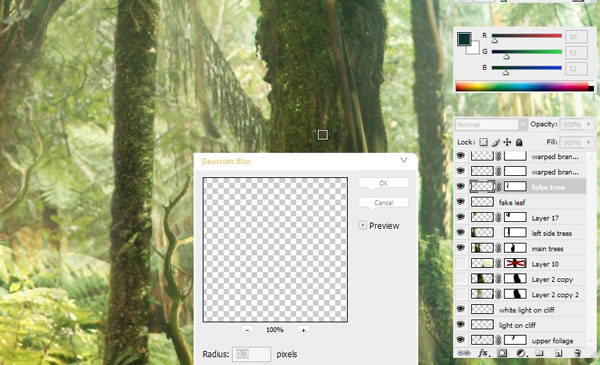Open the Opacity slider arrow
600x365 pixels.
coord(589,125)
